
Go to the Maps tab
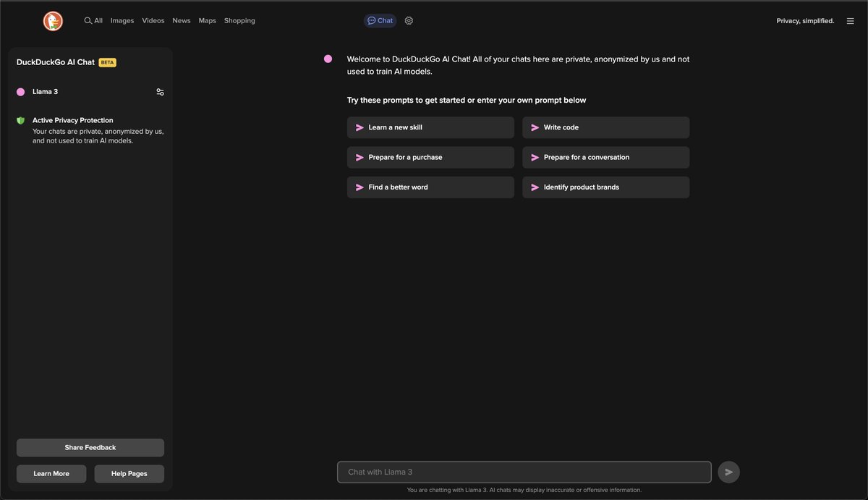208,21
